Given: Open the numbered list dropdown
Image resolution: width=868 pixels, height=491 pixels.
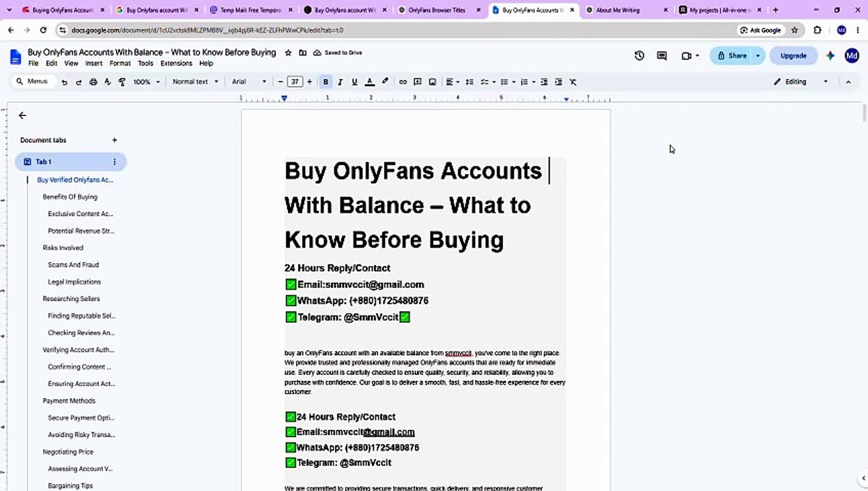Looking at the screenshot, I should pyautogui.click(x=527, y=82).
